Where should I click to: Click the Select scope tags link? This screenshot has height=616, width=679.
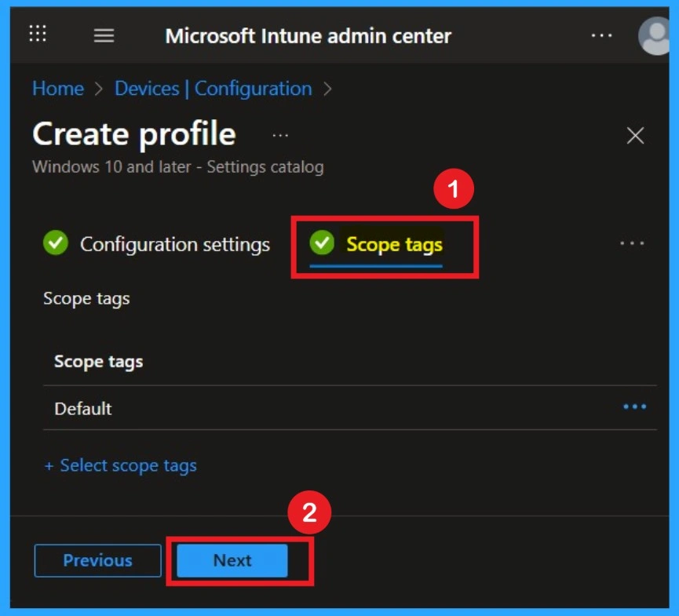click(121, 465)
